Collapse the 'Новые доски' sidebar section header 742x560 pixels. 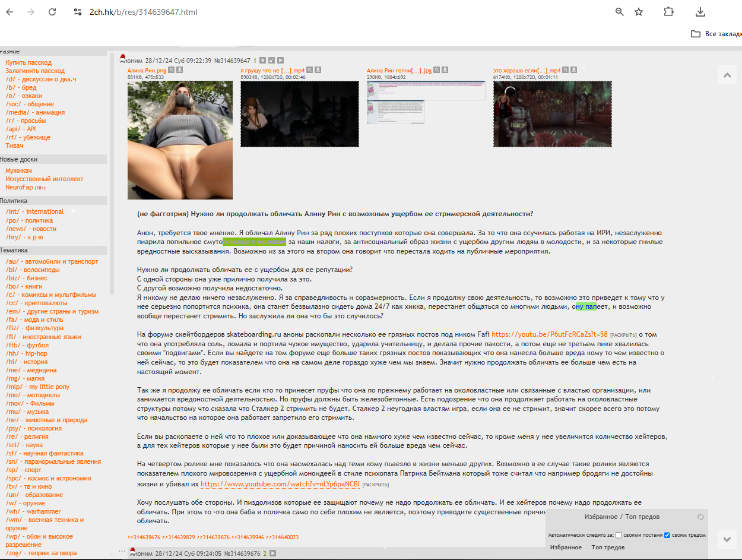click(53, 159)
